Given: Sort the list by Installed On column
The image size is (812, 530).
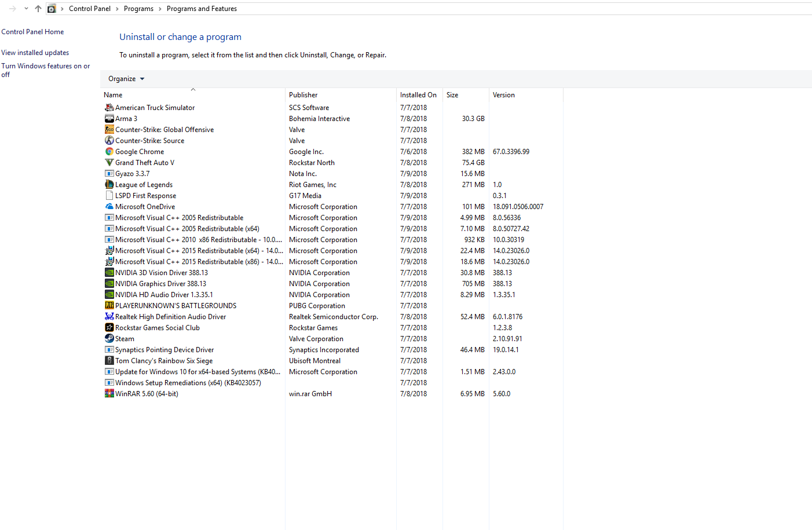Looking at the screenshot, I should 419,95.
